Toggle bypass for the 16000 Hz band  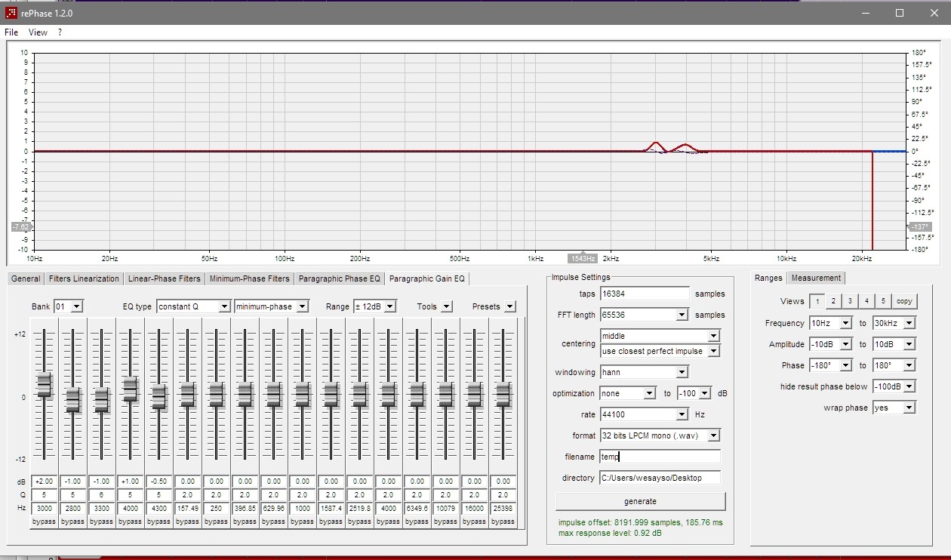[474, 522]
